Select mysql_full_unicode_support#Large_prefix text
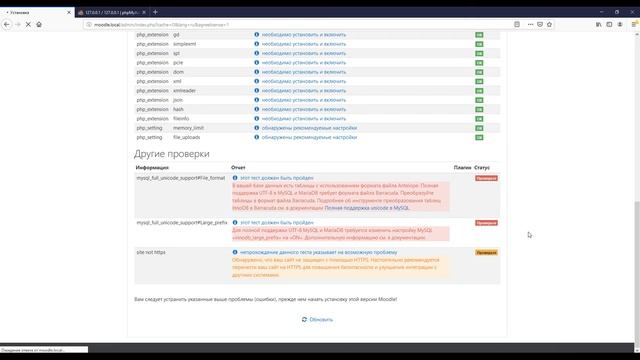This screenshot has height=360, width=640. coord(182,223)
